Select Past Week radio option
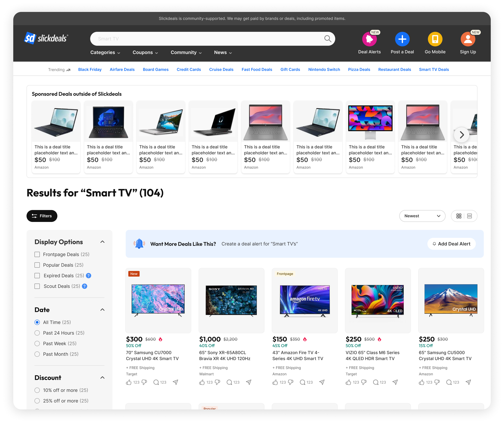The image size is (504, 424). click(37, 343)
